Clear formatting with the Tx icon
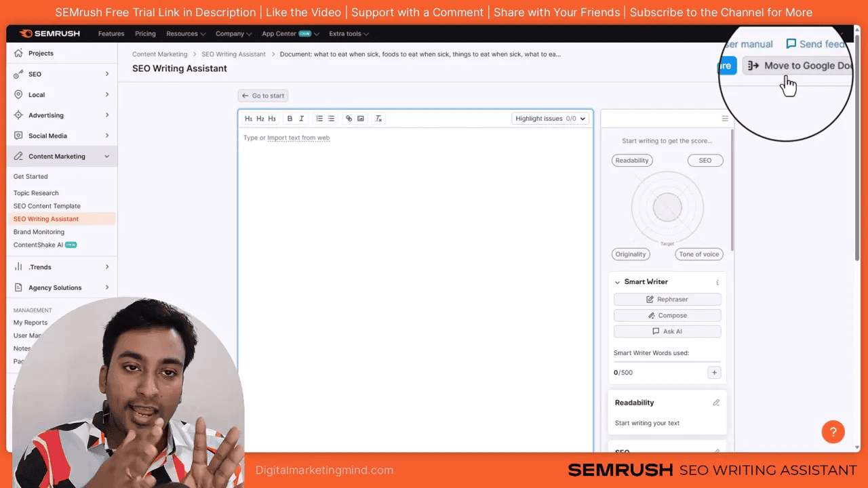Viewport: 868px width, 488px height. coord(378,118)
